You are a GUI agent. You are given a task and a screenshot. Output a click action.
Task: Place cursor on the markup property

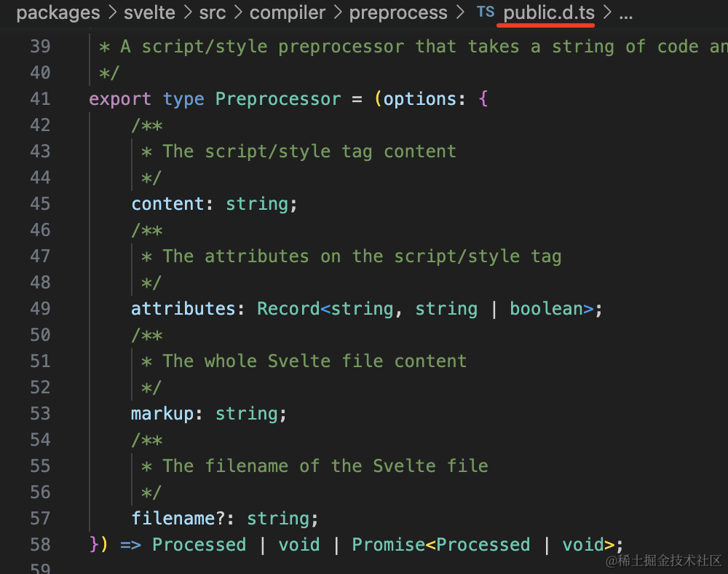pyautogui.click(x=162, y=414)
